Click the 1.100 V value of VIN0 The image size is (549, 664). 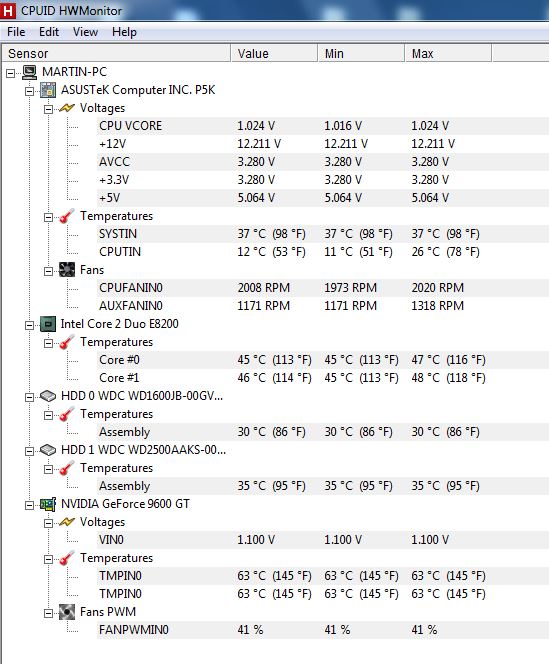(x=256, y=540)
